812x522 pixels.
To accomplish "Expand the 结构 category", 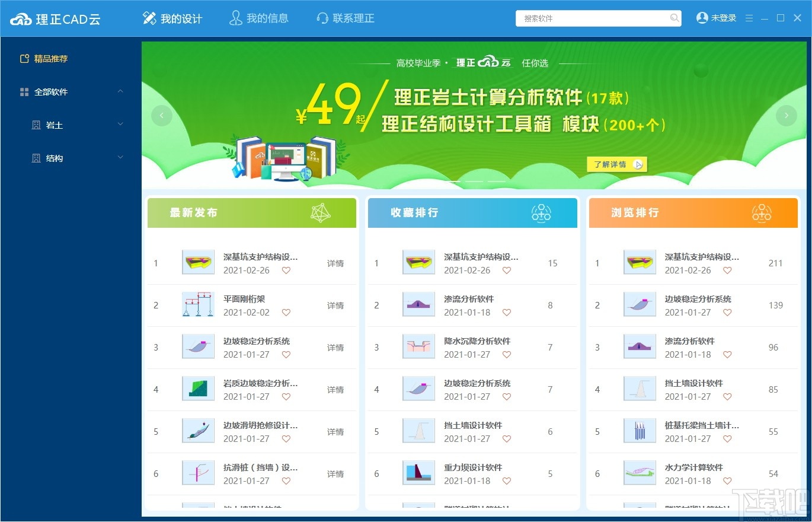I will [120, 158].
